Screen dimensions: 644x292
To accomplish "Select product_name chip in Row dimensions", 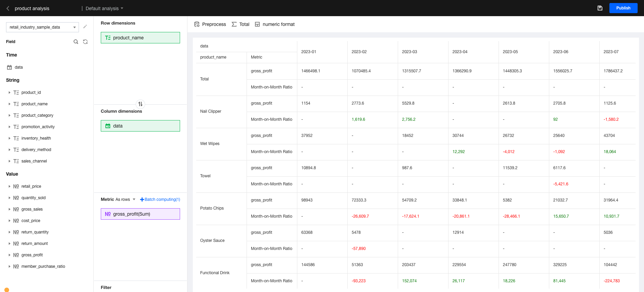I will tap(140, 38).
